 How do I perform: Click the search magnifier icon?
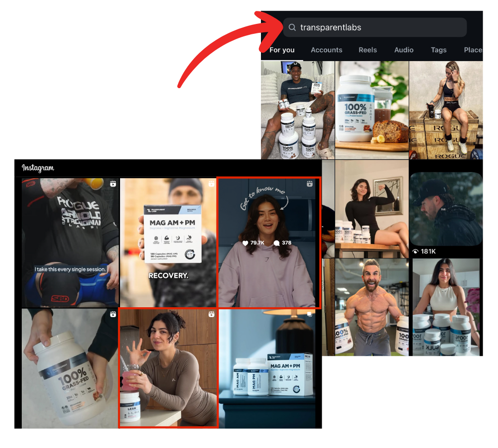point(292,27)
